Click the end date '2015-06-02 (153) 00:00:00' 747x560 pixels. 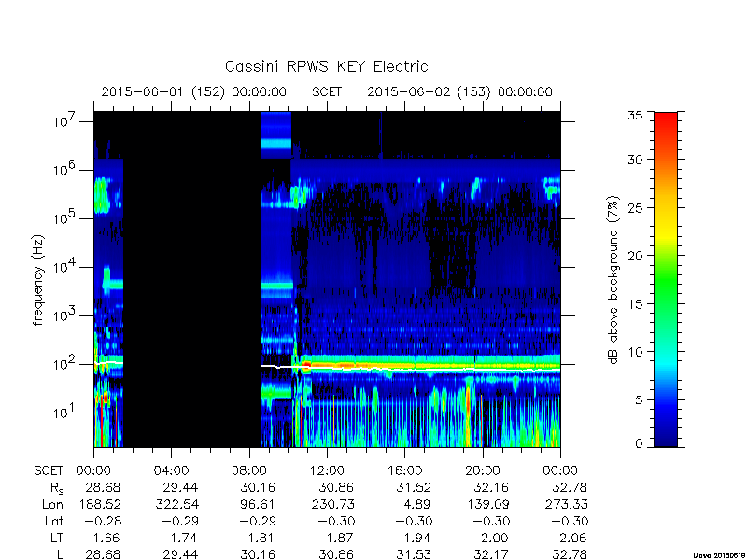pos(459,91)
